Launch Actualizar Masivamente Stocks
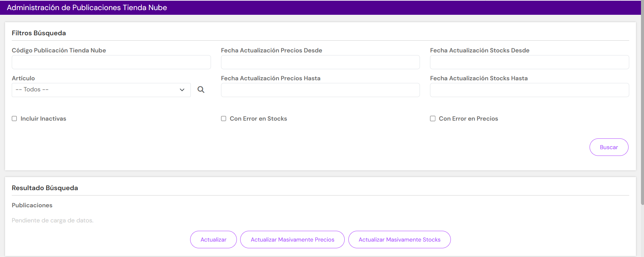The height and width of the screenshot is (257, 644). click(x=399, y=240)
